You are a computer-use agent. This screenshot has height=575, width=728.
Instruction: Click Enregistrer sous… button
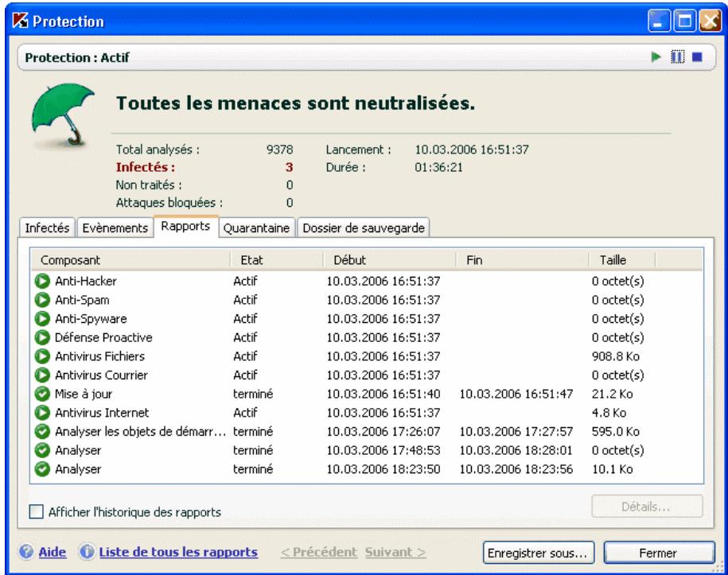click(538, 554)
